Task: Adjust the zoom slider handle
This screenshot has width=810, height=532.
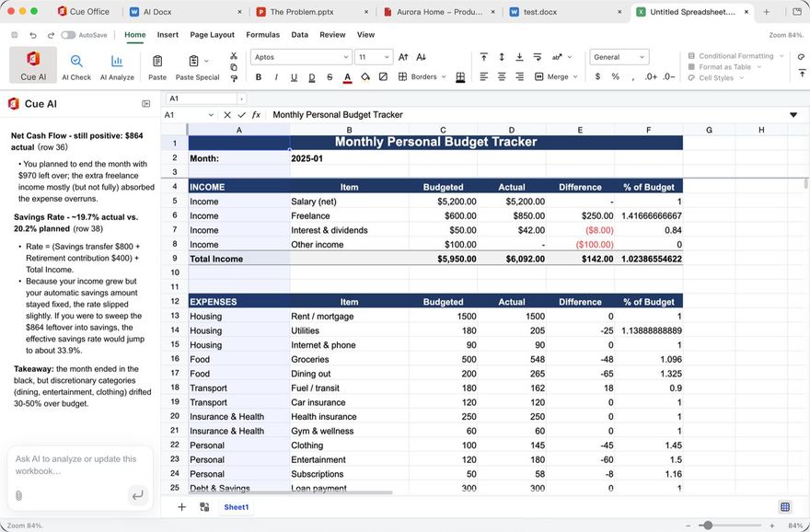Action: pyautogui.click(x=708, y=526)
